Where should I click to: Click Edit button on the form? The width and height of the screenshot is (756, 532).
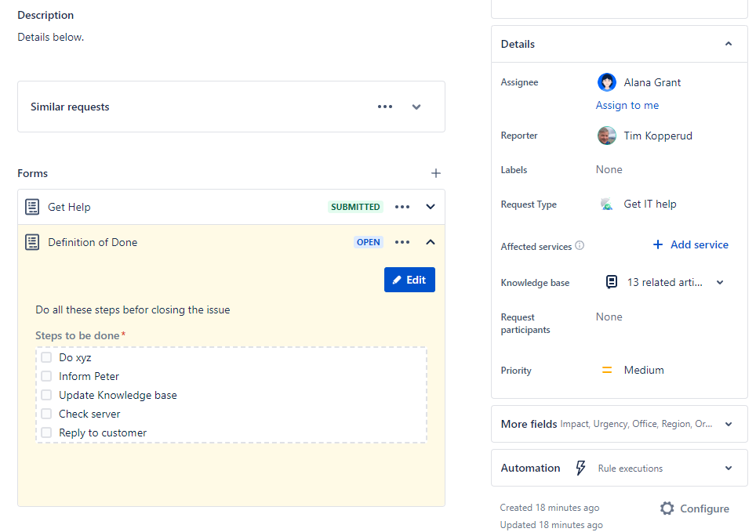point(409,280)
